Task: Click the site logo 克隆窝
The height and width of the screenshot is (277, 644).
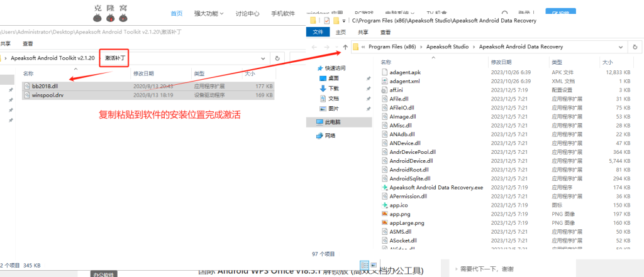Action: click(111, 13)
